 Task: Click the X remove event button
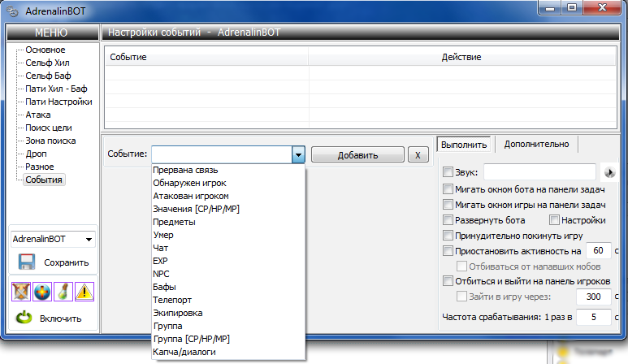pos(418,154)
